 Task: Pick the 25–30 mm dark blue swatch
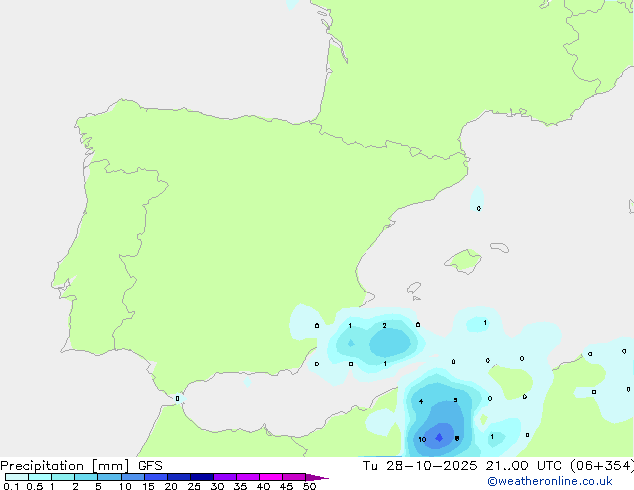click(202, 477)
